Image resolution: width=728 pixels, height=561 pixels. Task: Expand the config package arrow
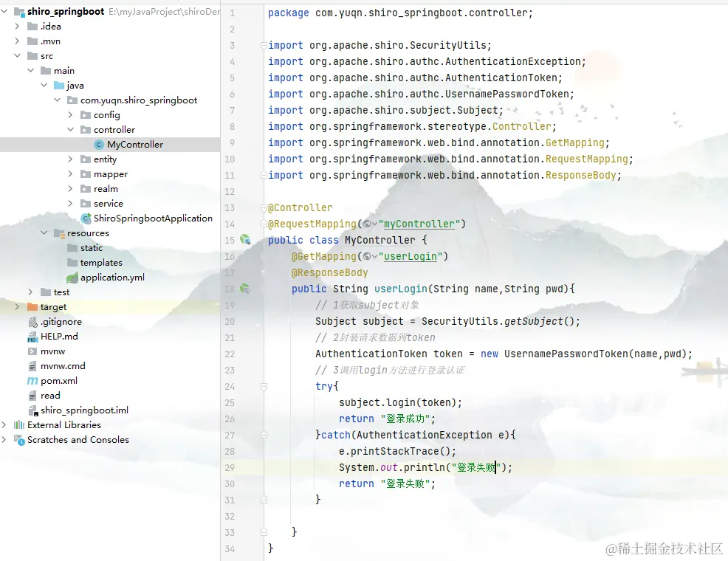tap(70, 114)
